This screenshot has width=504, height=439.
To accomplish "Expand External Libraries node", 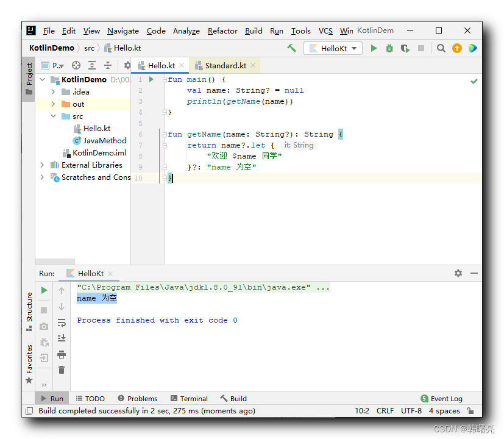I will [43, 165].
